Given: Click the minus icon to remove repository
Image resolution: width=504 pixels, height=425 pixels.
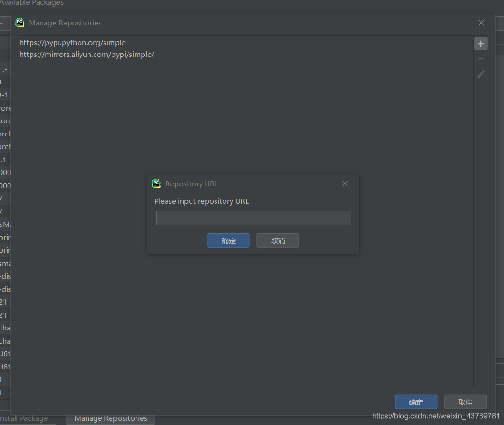Looking at the screenshot, I should tap(480, 59).
